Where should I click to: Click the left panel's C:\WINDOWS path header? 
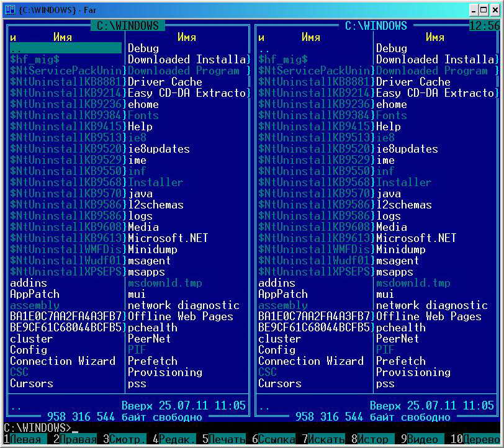(128, 26)
